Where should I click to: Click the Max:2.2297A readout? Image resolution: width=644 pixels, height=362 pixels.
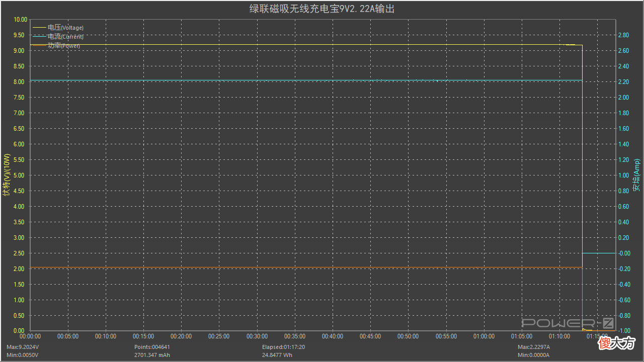[534, 347]
